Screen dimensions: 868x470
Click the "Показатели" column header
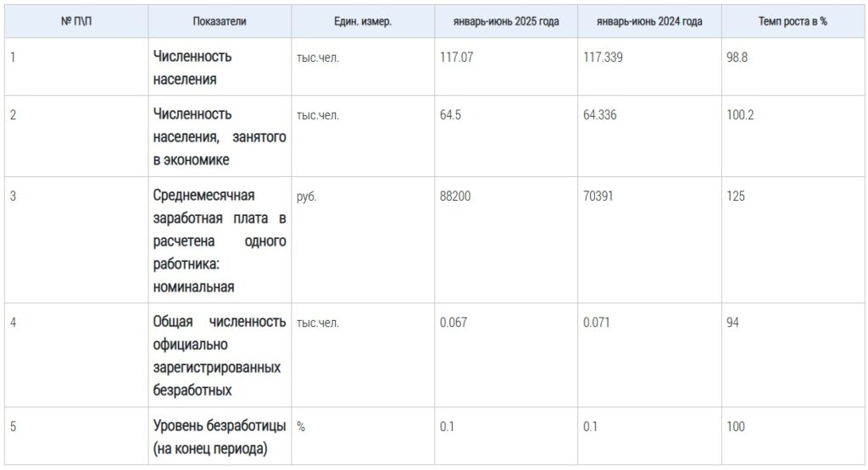click(x=220, y=22)
